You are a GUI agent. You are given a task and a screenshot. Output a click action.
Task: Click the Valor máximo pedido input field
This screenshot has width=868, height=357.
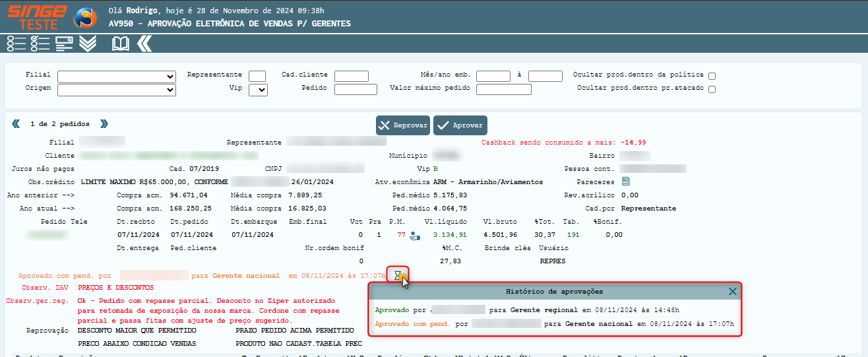pos(503,89)
